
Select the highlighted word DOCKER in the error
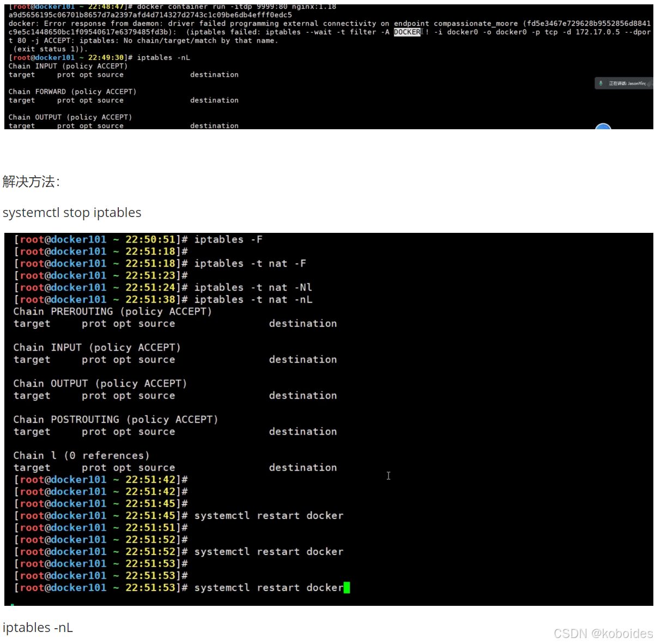coord(408,32)
